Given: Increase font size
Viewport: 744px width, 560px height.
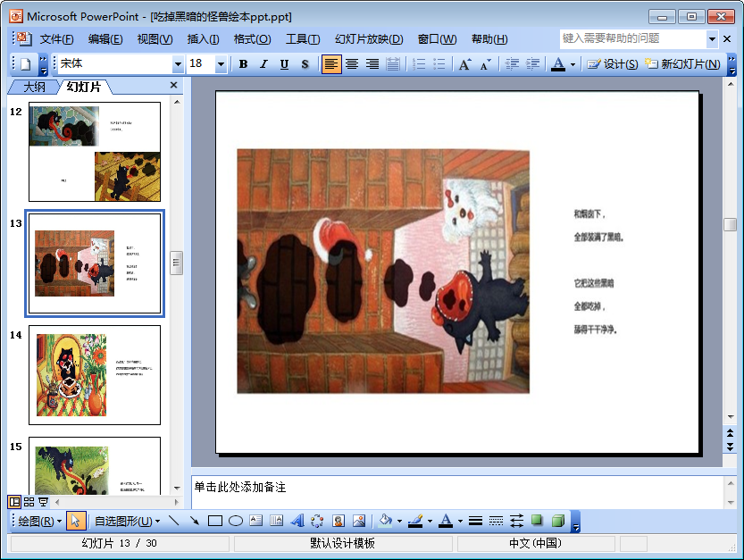Looking at the screenshot, I should [x=465, y=64].
